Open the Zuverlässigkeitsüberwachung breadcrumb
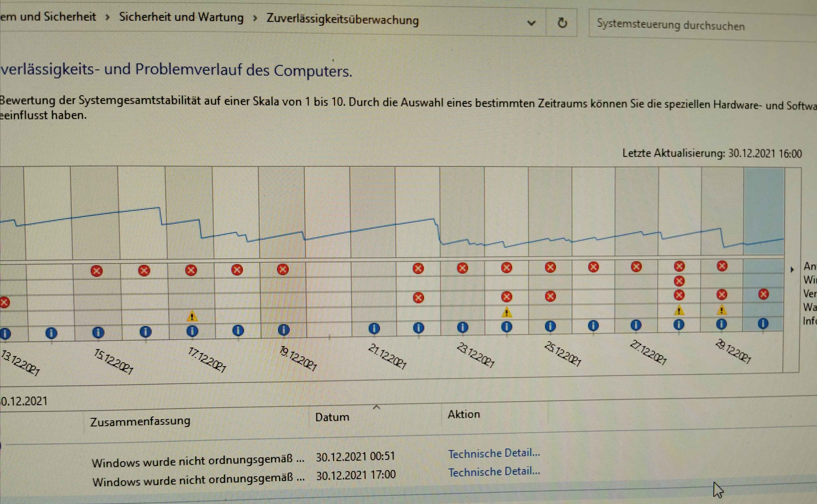This screenshot has height=504, width=817. tap(342, 19)
